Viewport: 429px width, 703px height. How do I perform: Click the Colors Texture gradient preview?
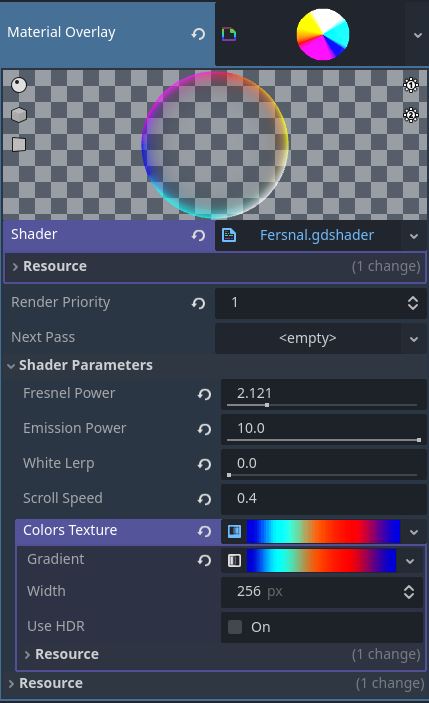click(x=323, y=531)
